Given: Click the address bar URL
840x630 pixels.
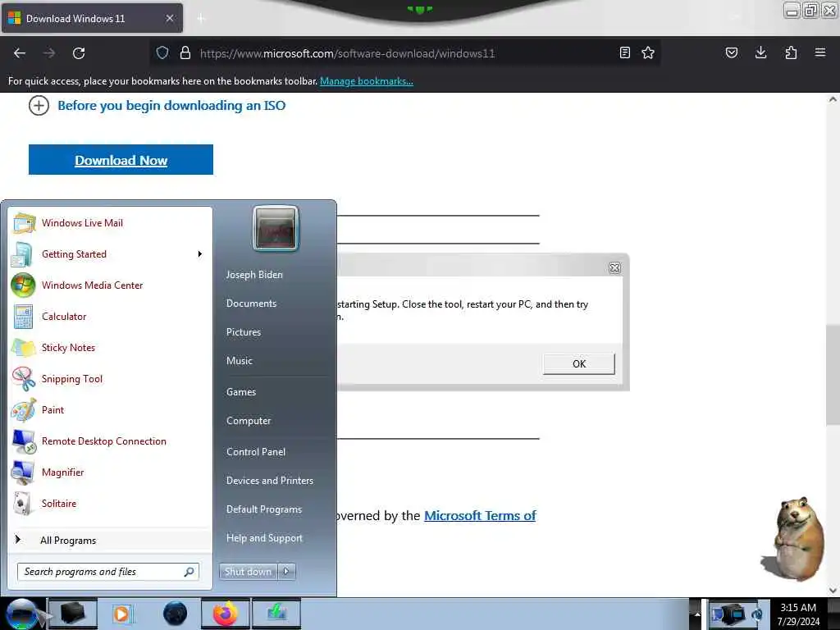Looking at the screenshot, I should [347, 53].
